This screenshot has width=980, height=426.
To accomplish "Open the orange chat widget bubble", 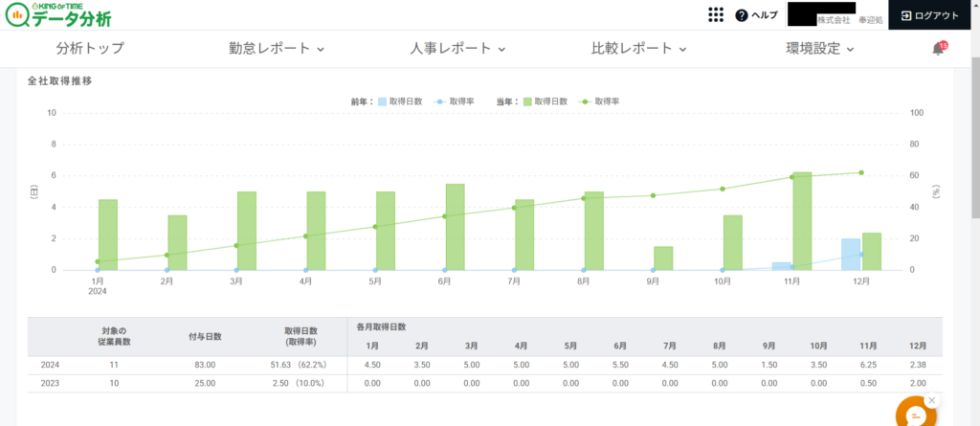I will 916,414.
